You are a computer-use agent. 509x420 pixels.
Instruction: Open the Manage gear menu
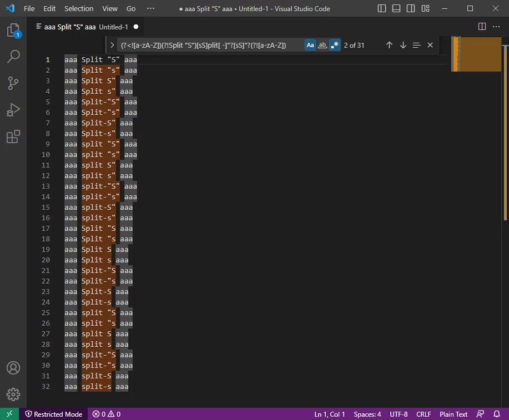tap(13, 394)
